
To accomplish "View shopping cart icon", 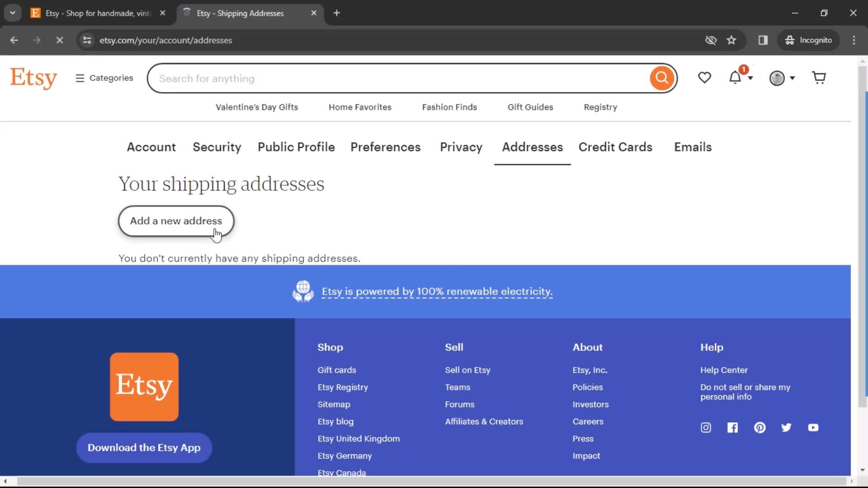I will pyautogui.click(x=819, y=77).
